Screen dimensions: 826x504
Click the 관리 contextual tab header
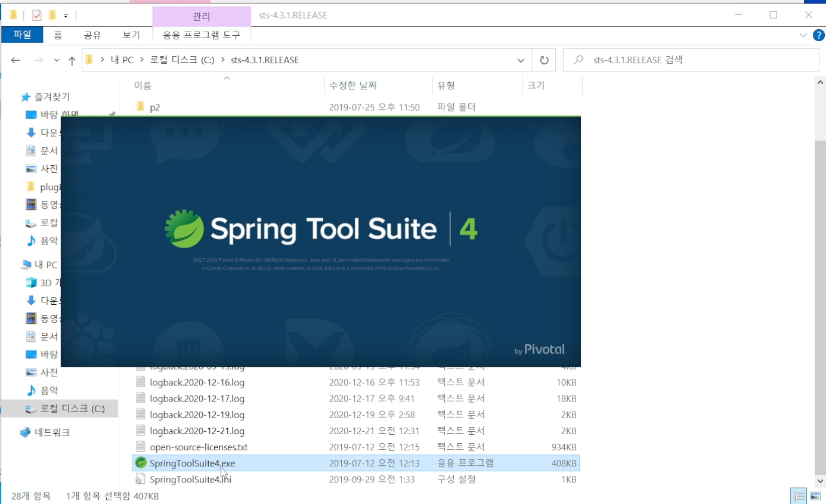tap(202, 16)
